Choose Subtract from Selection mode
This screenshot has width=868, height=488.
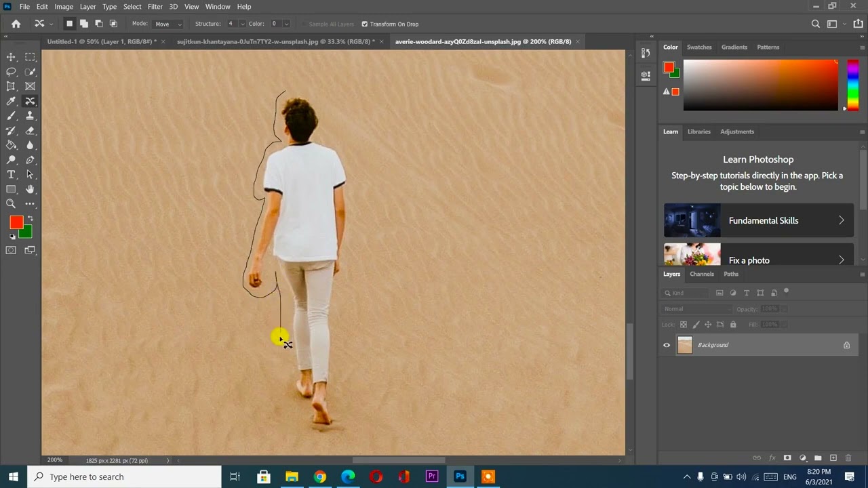click(99, 24)
